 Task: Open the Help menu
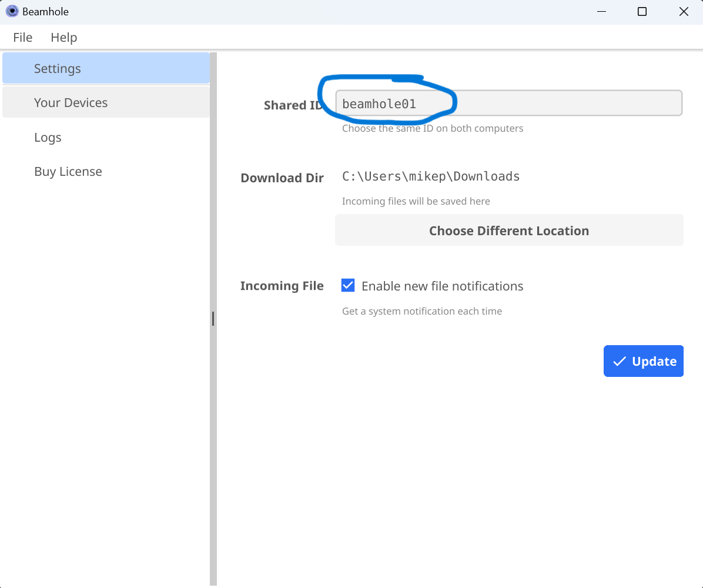coord(63,37)
